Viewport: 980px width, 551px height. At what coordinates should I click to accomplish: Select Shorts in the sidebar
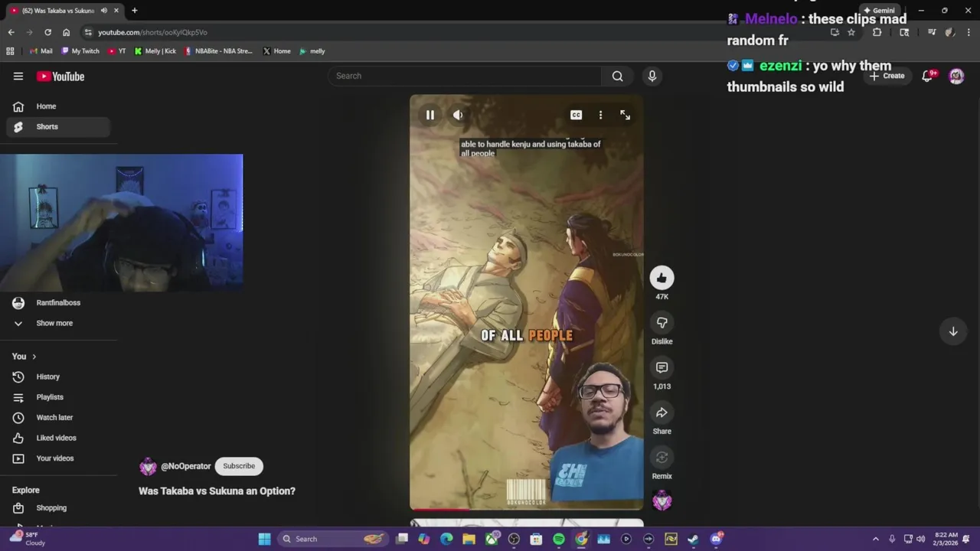57,126
